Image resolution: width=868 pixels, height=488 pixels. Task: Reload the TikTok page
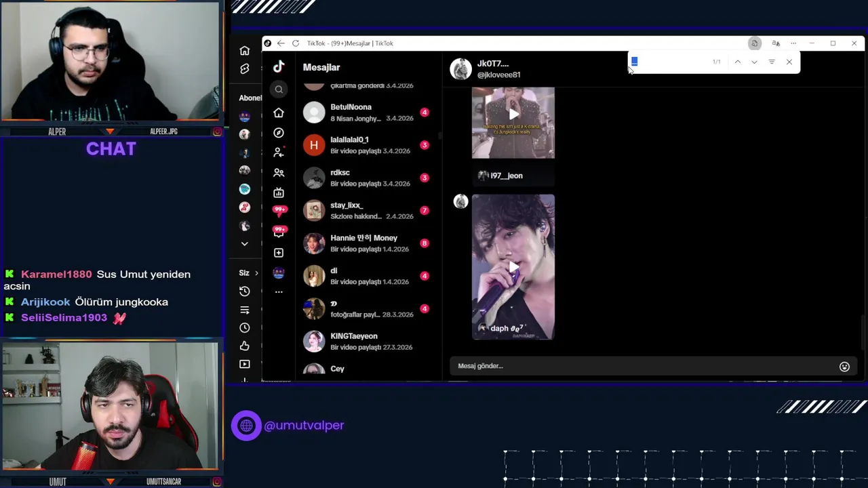pyautogui.click(x=296, y=43)
